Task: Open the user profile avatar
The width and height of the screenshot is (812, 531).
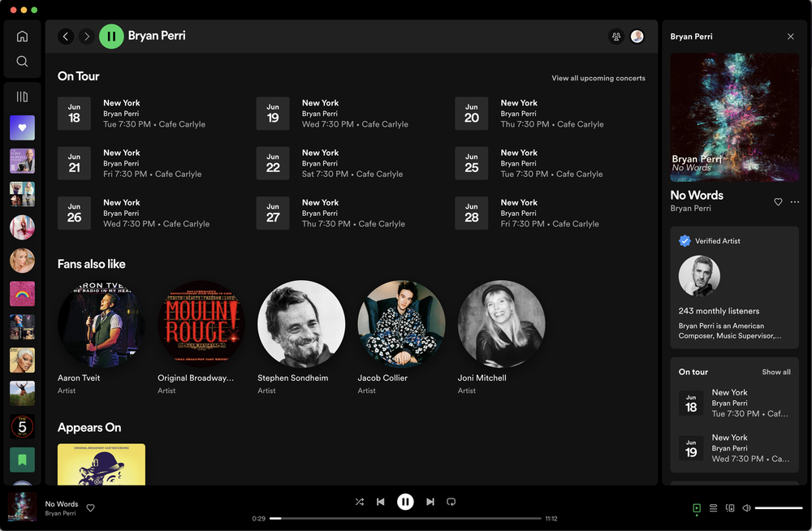Action: coord(637,37)
